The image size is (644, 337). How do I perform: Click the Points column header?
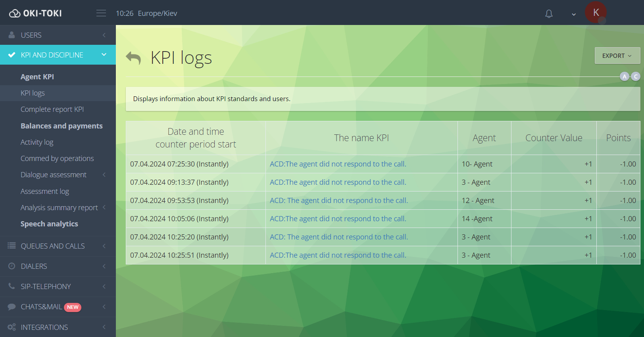[x=618, y=138]
